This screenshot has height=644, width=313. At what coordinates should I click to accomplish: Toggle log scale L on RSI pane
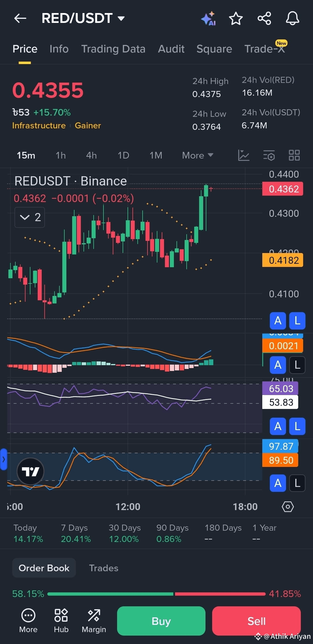297,426
